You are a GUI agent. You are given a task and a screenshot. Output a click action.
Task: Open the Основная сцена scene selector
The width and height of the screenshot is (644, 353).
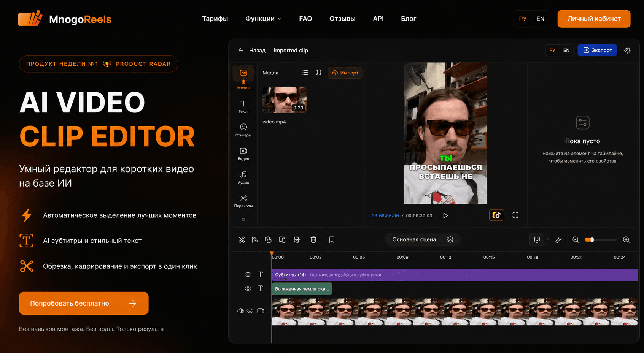pyautogui.click(x=423, y=240)
